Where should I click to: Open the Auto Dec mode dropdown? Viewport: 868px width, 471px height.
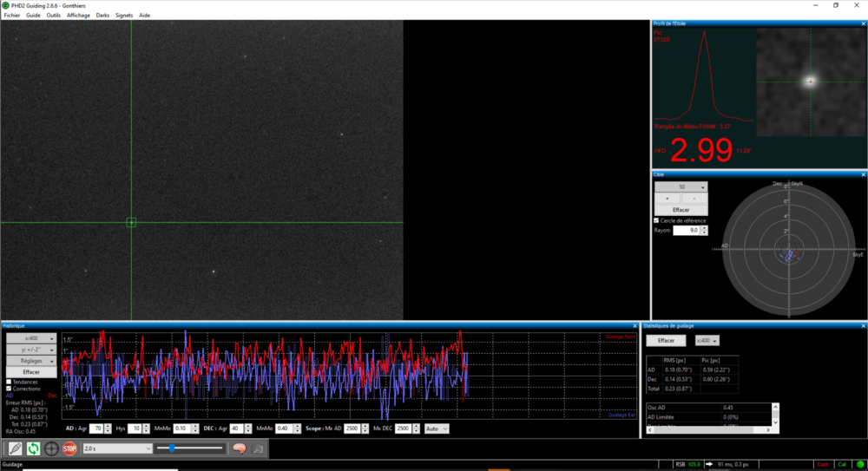click(x=437, y=428)
